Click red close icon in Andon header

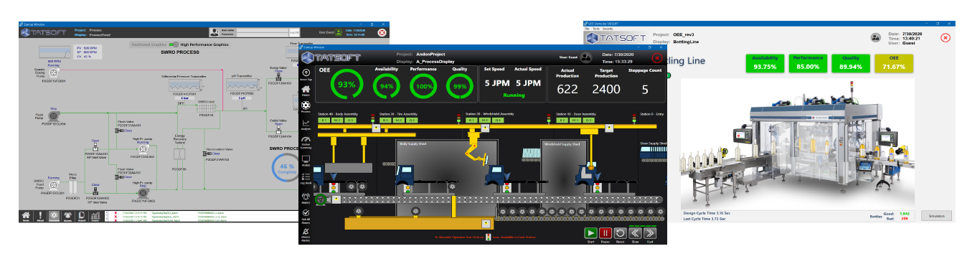click(x=657, y=57)
